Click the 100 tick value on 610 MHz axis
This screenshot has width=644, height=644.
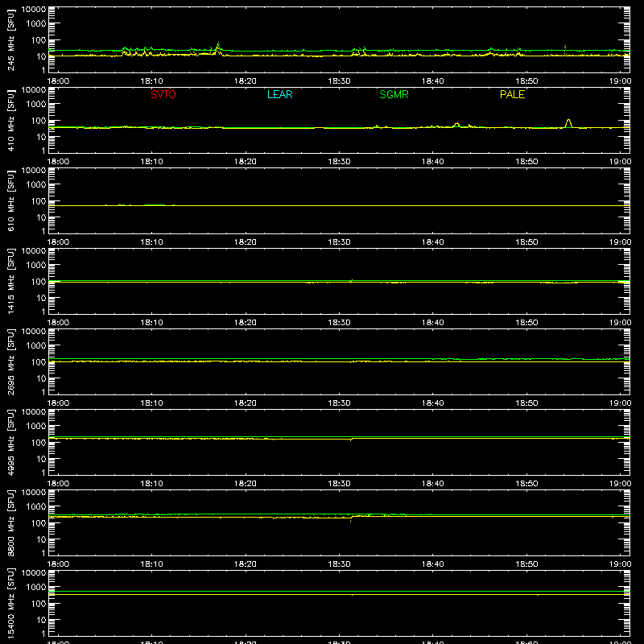(x=39, y=200)
